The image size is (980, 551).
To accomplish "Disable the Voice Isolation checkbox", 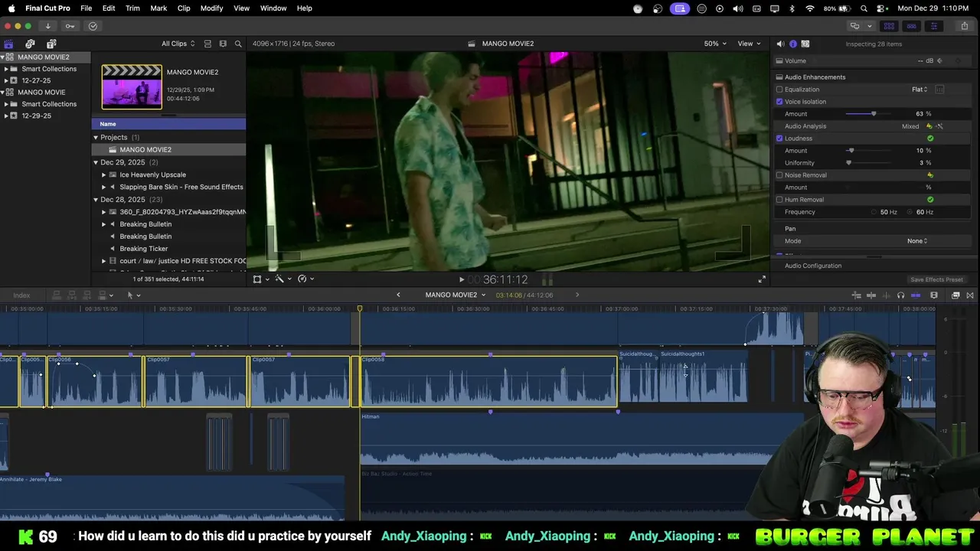I will 779,102.
